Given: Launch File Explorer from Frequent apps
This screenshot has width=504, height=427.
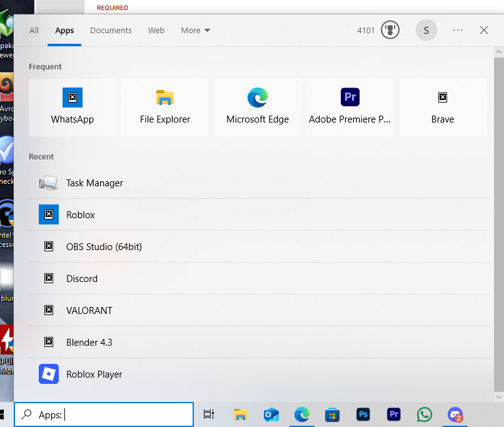Looking at the screenshot, I should click(x=165, y=108).
